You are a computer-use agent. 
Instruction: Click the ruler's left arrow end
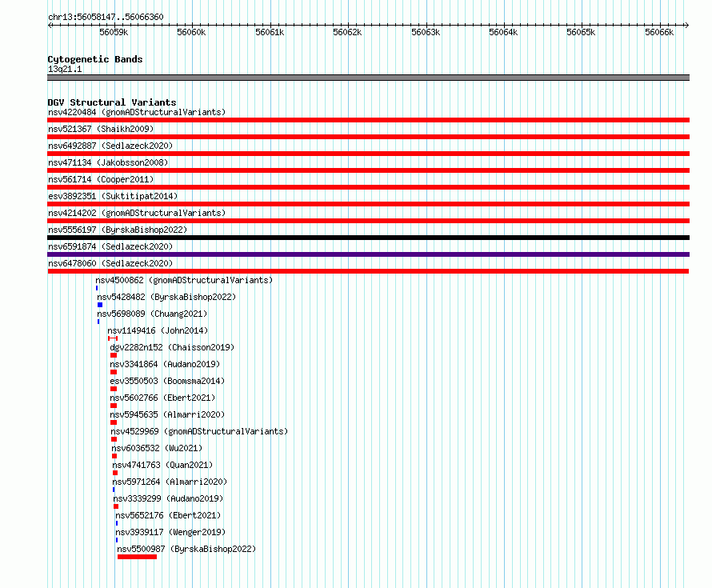(50, 26)
